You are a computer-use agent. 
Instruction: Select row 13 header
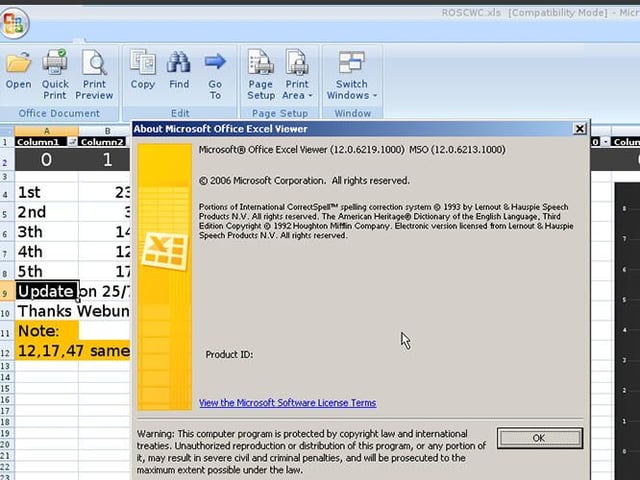click(x=6, y=366)
